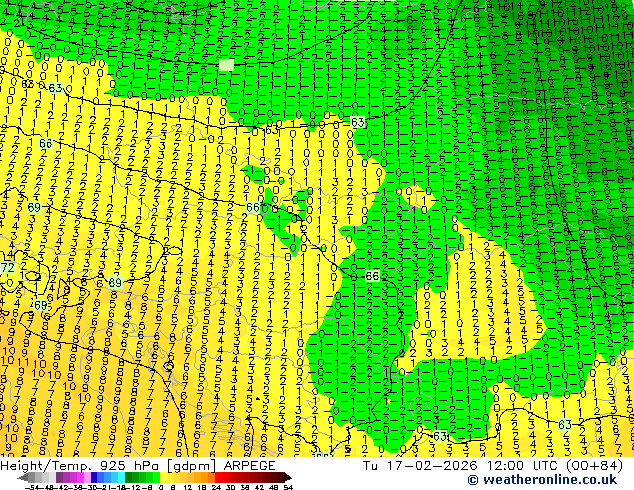This screenshot has width=634, height=490.
Task: Open the weatheronline.co.uk copyright link
Action: tap(542, 480)
